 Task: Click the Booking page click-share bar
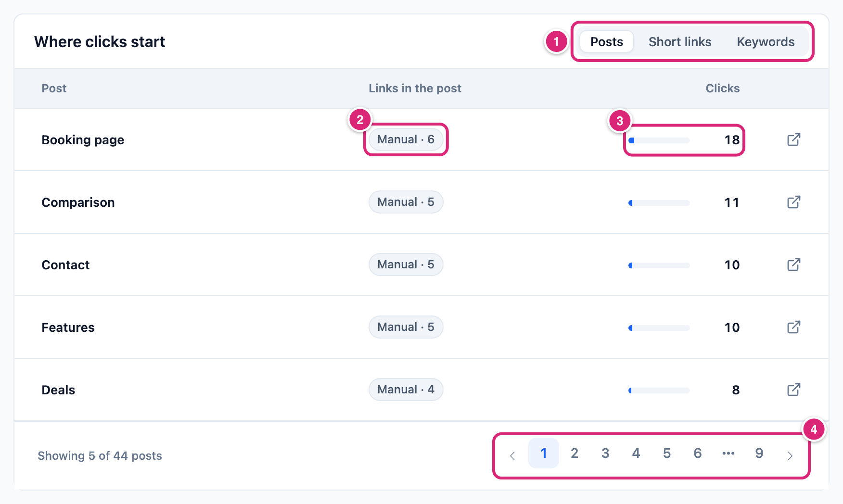pos(659,140)
